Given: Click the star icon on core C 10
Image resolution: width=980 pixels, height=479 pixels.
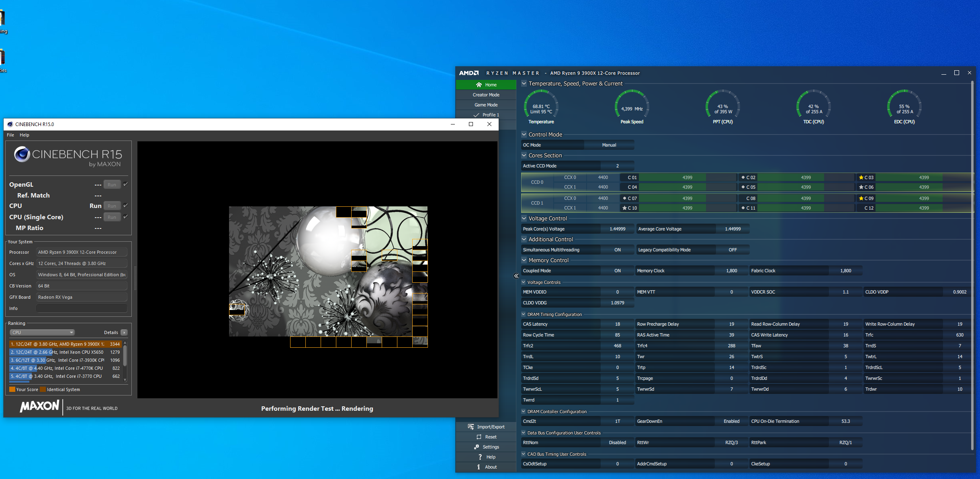Looking at the screenshot, I should coord(624,208).
